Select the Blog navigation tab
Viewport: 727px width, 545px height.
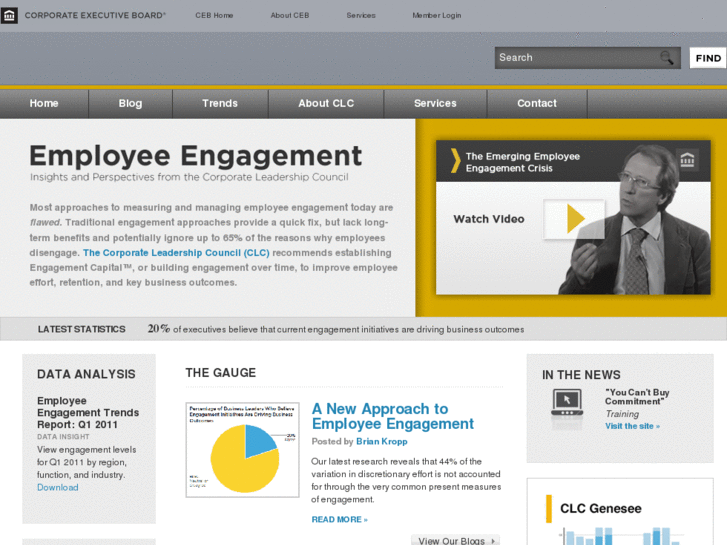[x=130, y=103]
